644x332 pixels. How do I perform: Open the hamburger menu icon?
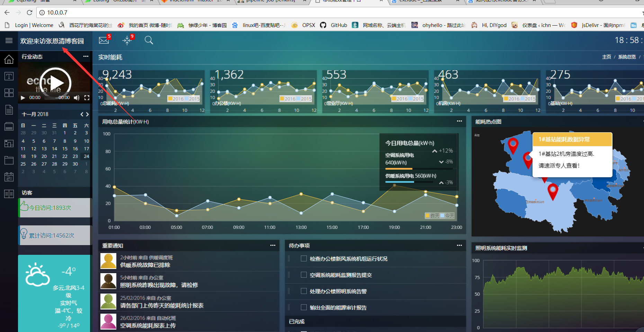(9, 41)
